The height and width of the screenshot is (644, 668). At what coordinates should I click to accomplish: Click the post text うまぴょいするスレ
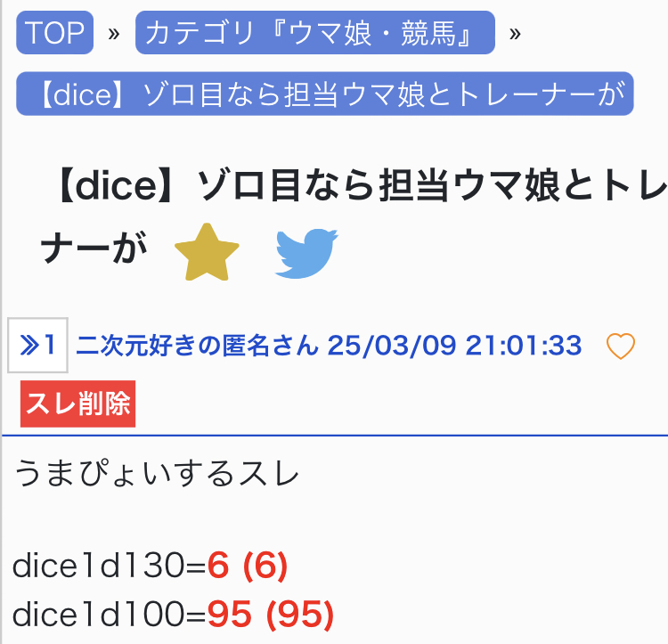[x=158, y=473]
